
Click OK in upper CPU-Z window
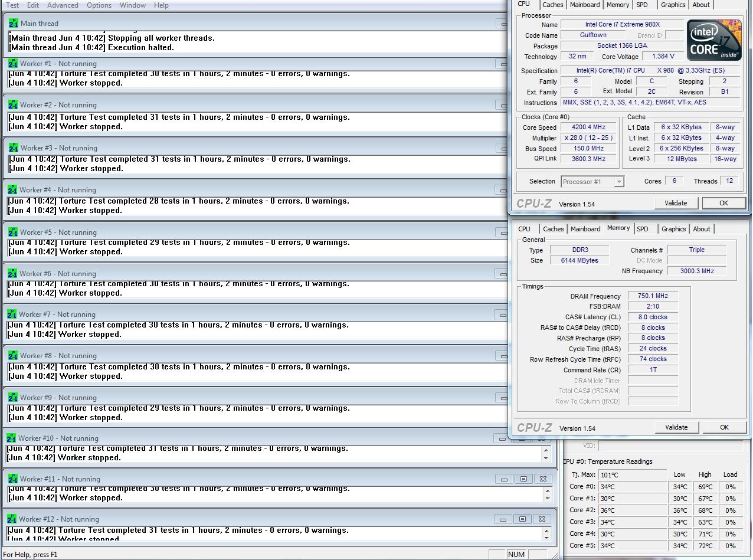click(723, 203)
